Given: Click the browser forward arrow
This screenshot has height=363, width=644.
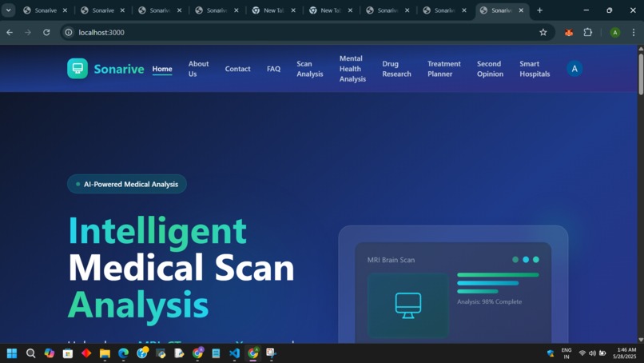Looking at the screenshot, I should [x=28, y=32].
